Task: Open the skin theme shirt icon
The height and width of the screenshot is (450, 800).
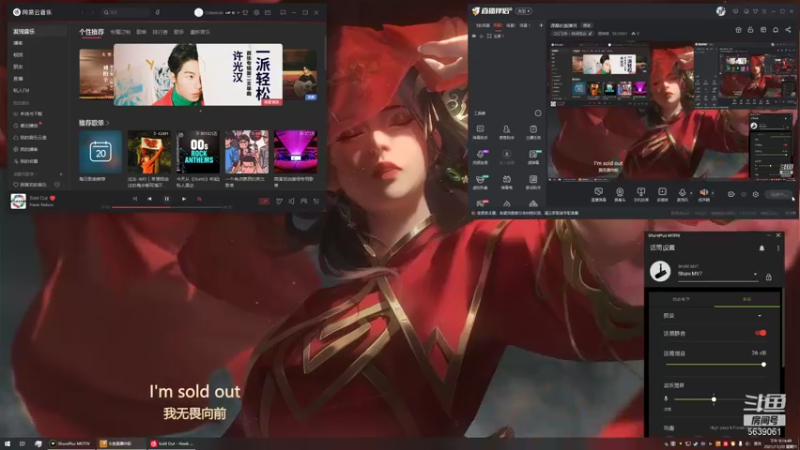Action: coord(245,13)
